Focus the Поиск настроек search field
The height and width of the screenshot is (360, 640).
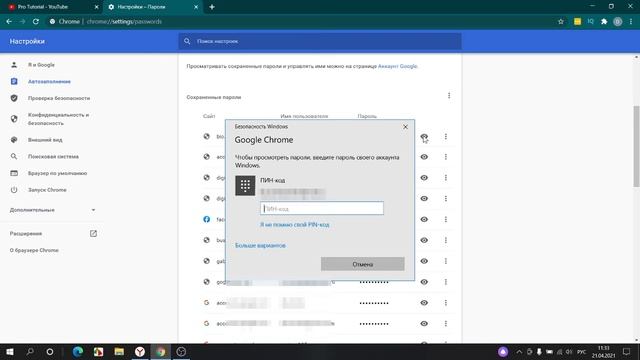(x=320, y=41)
